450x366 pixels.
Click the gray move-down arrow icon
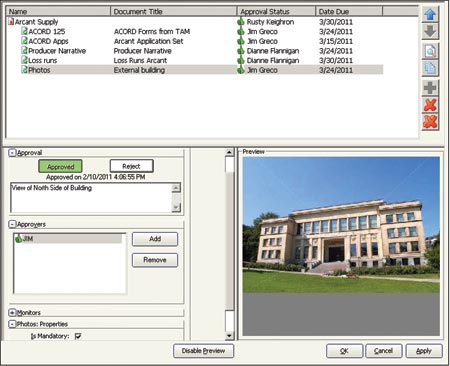coord(430,32)
